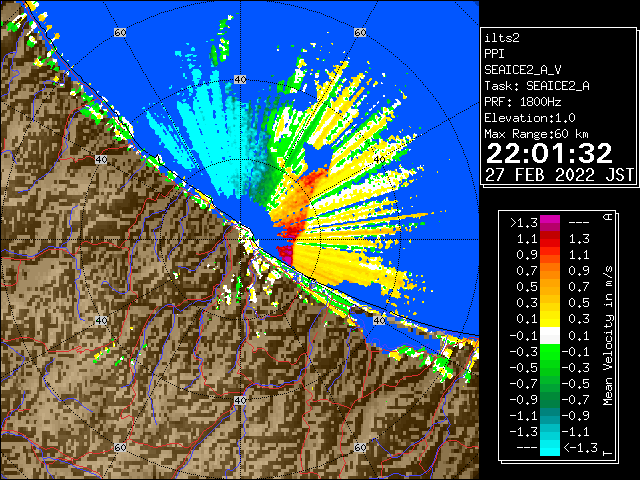The height and width of the screenshot is (480, 640).
Task: Click the plain '1.3' label in right legend column
Action: [579, 239]
